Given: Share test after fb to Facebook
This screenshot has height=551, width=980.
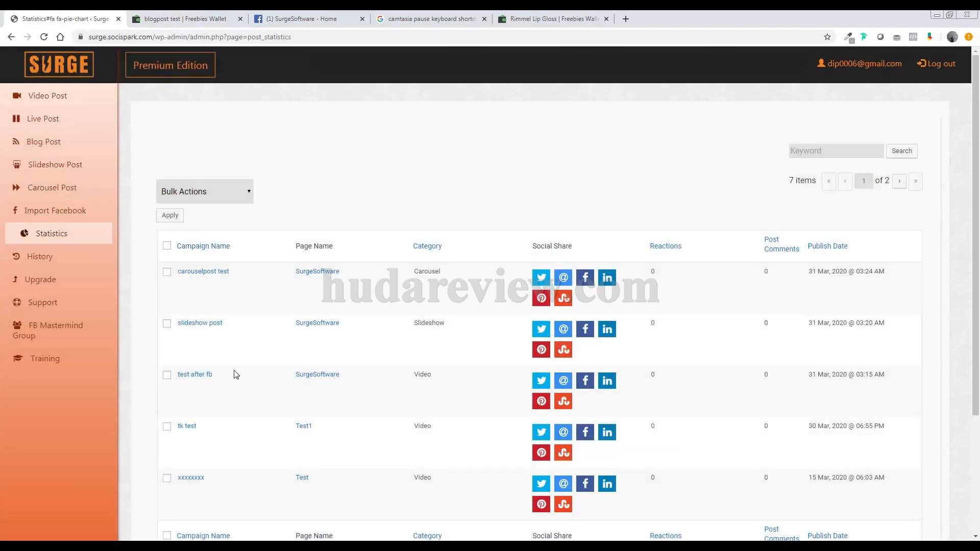Looking at the screenshot, I should 585,381.
